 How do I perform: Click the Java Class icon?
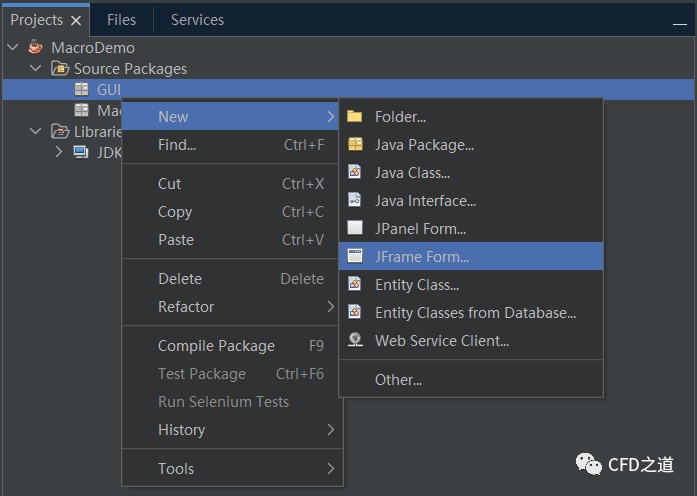[354, 173]
